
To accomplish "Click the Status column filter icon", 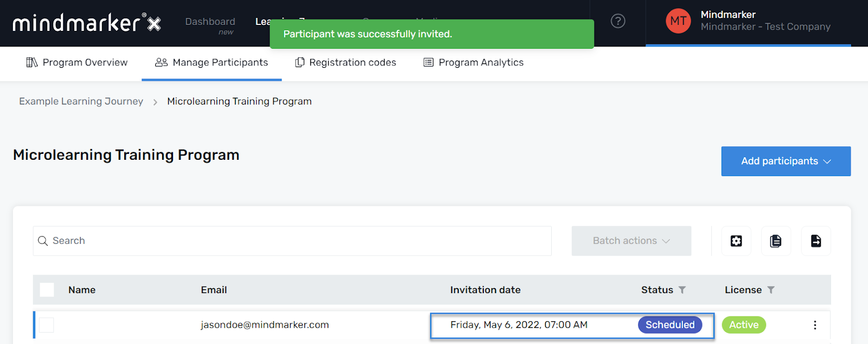I will pyautogui.click(x=682, y=290).
